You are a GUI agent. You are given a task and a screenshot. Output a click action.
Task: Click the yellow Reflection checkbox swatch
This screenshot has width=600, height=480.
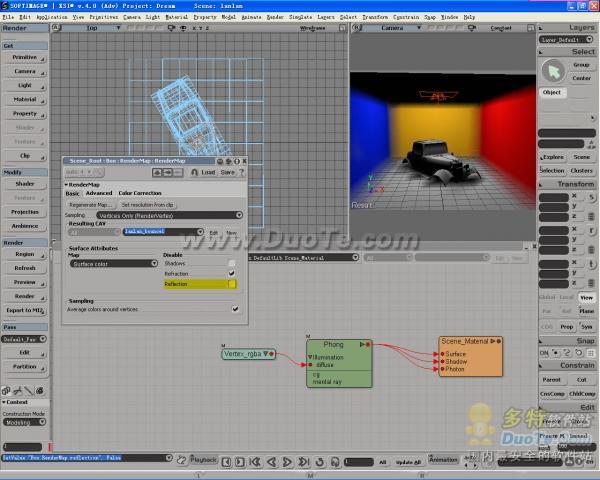pos(232,284)
